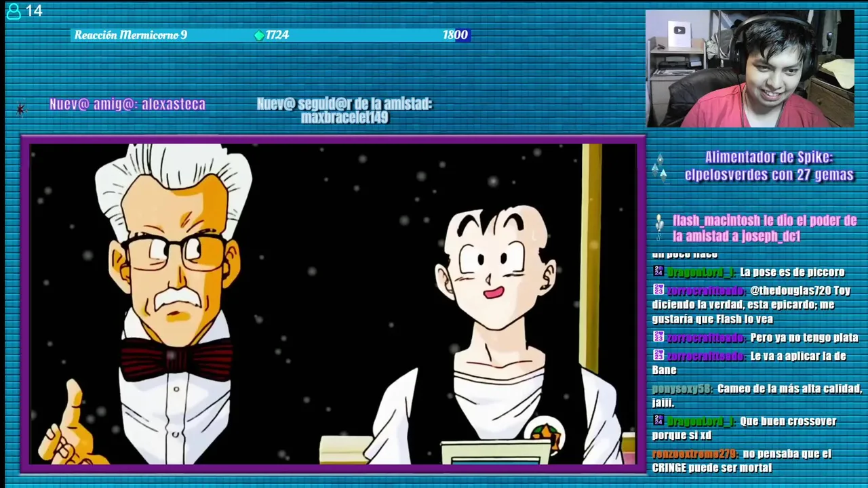Click zorrocraft username beside 'Le va a aplicar'

click(x=707, y=356)
